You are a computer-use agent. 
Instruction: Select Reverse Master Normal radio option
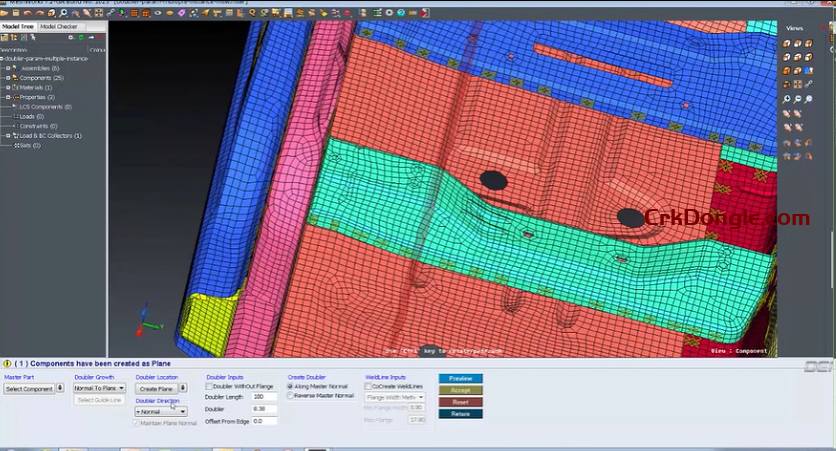pos(291,395)
